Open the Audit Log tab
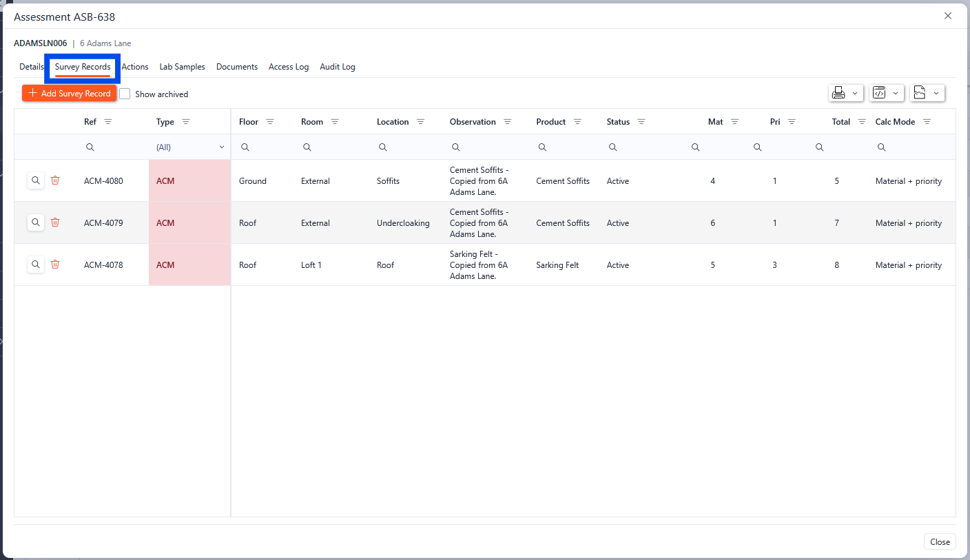Image resolution: width=970 pixels, height=560 pixels. (337, 67)
